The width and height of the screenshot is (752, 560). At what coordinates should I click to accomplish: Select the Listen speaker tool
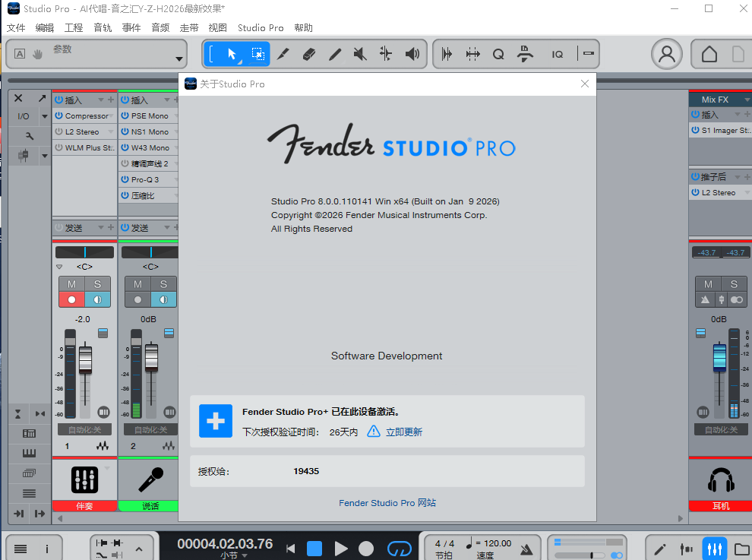412,54
